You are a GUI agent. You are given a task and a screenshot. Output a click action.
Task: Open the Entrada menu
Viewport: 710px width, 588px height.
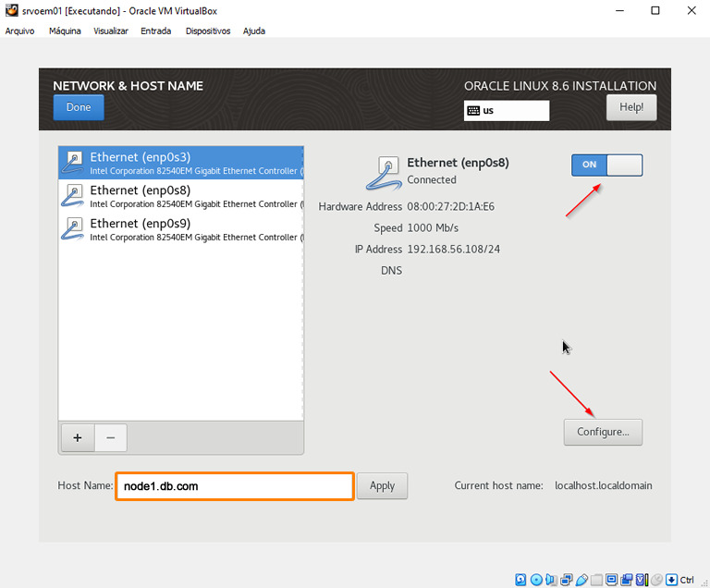tap(155, 31)
